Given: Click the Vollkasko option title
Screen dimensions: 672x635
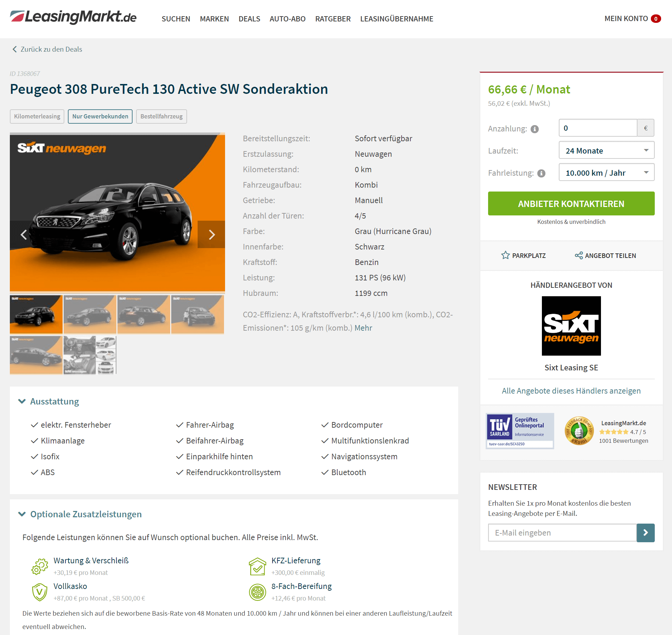Looking at the screenshot, I should tap(70, 586).
